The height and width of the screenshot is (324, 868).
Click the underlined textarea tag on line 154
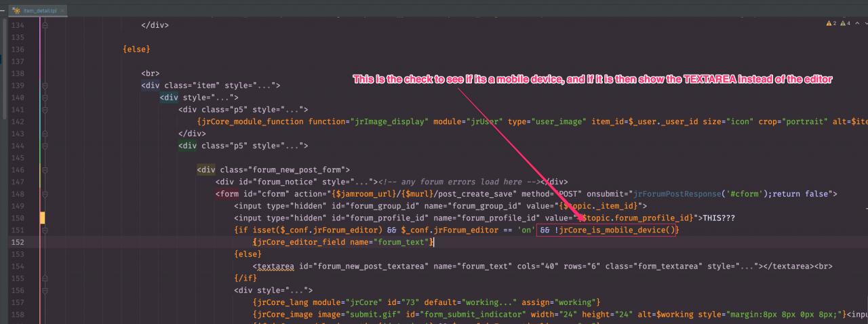275,266
